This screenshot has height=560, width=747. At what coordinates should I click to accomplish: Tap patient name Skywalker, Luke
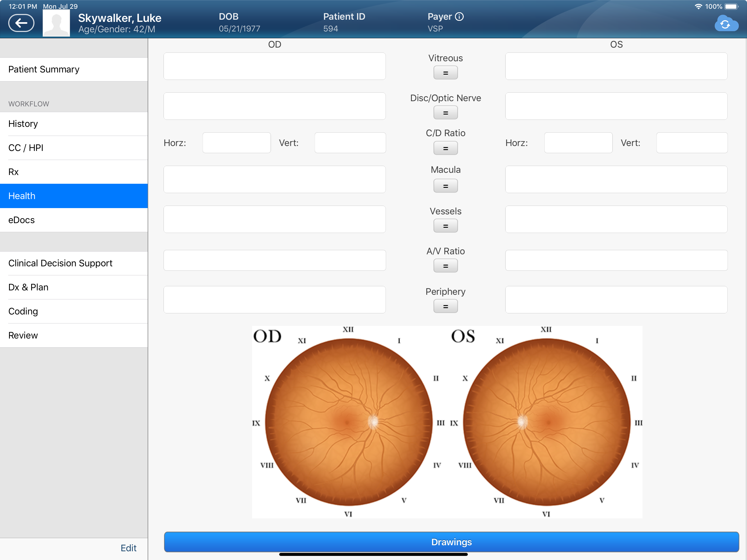coord(119,18)
